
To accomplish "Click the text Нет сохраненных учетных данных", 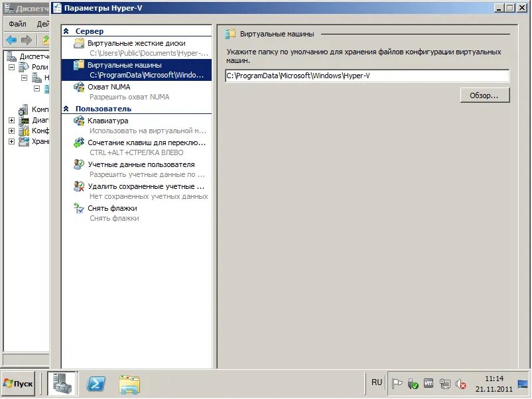I will tap(149, 196).
